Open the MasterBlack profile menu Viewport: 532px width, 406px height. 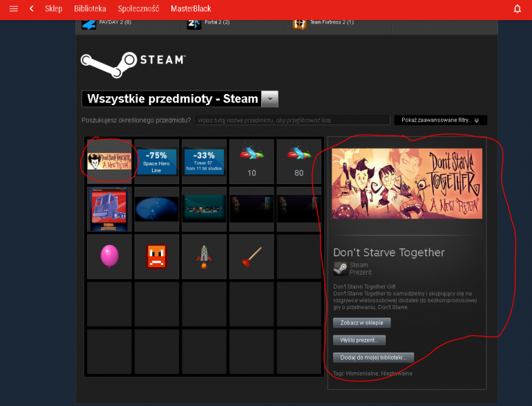point(191,8)
